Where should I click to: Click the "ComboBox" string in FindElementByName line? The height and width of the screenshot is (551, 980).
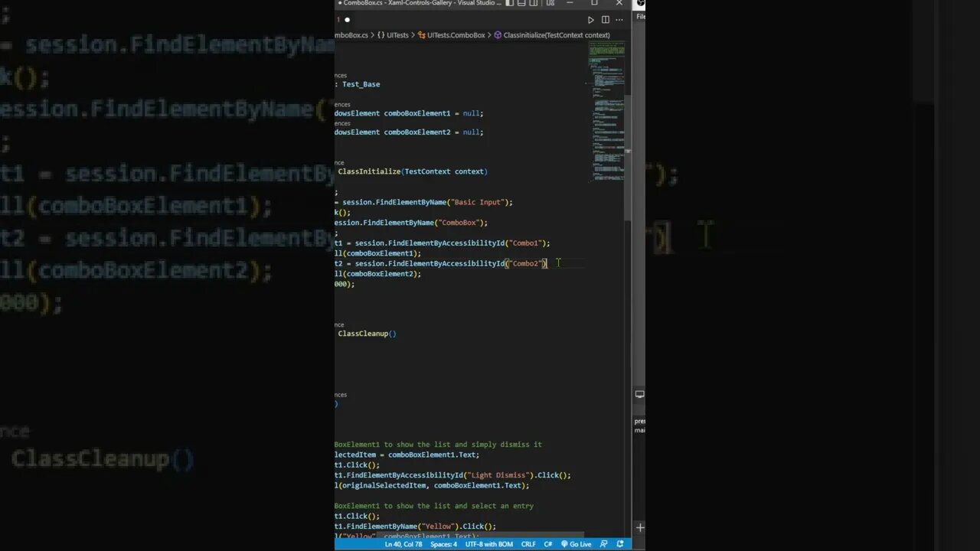click(x=459, y=223)
